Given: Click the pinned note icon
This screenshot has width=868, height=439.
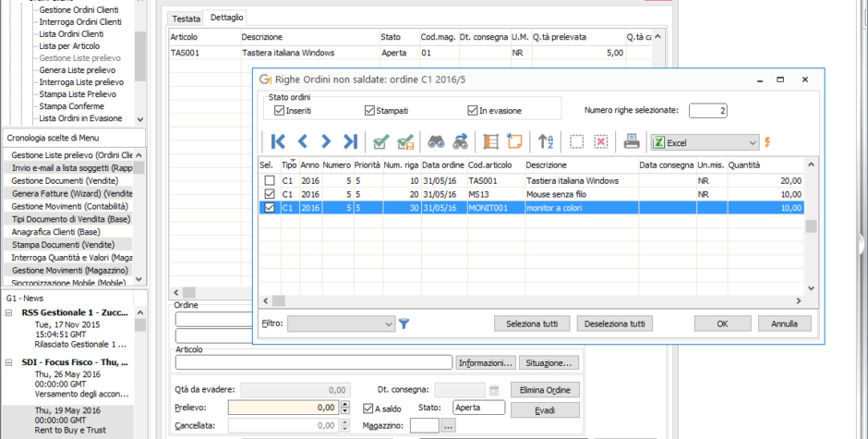Looking at the screenshot, I should click(514, 142).
